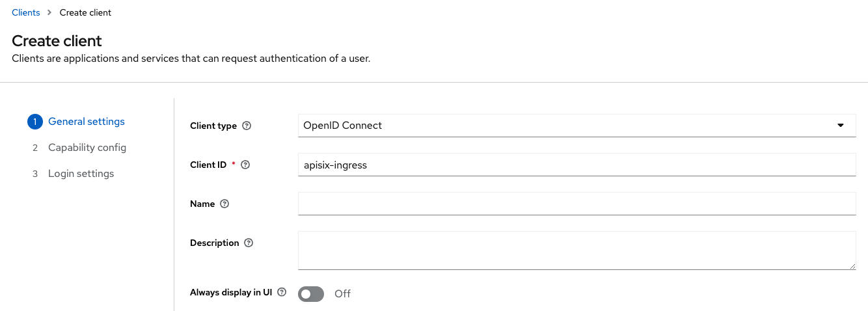868x311 pixels.
Task: Show help for Description field
Action: pos(249,243)
